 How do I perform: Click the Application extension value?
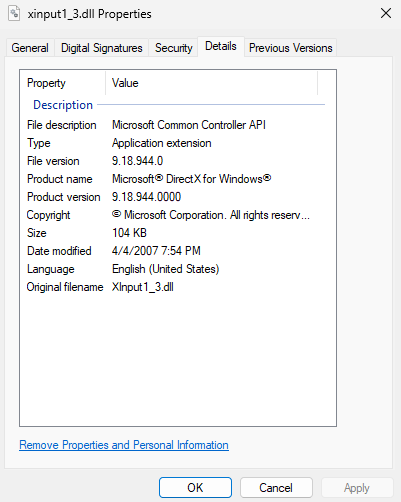tap(162, 143)
